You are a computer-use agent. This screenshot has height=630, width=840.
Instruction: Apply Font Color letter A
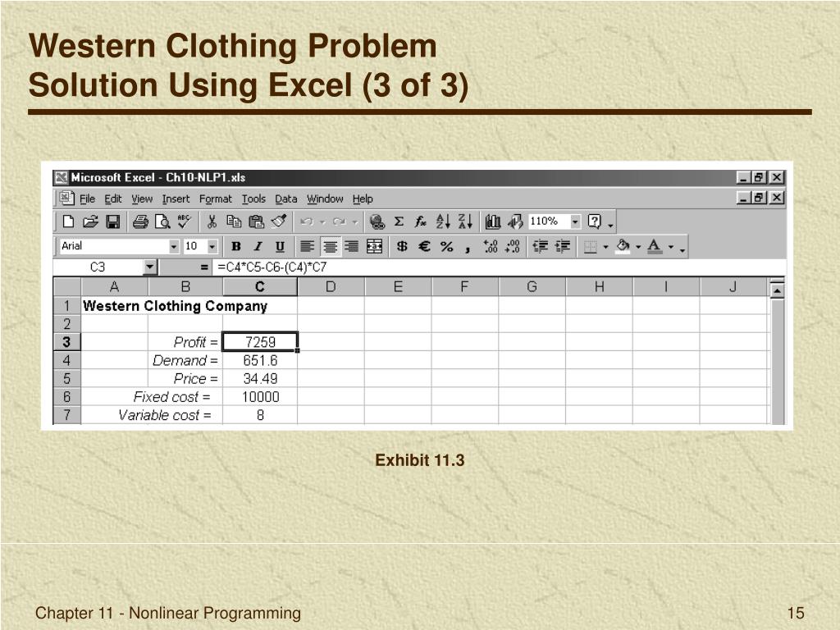(655, 246)
